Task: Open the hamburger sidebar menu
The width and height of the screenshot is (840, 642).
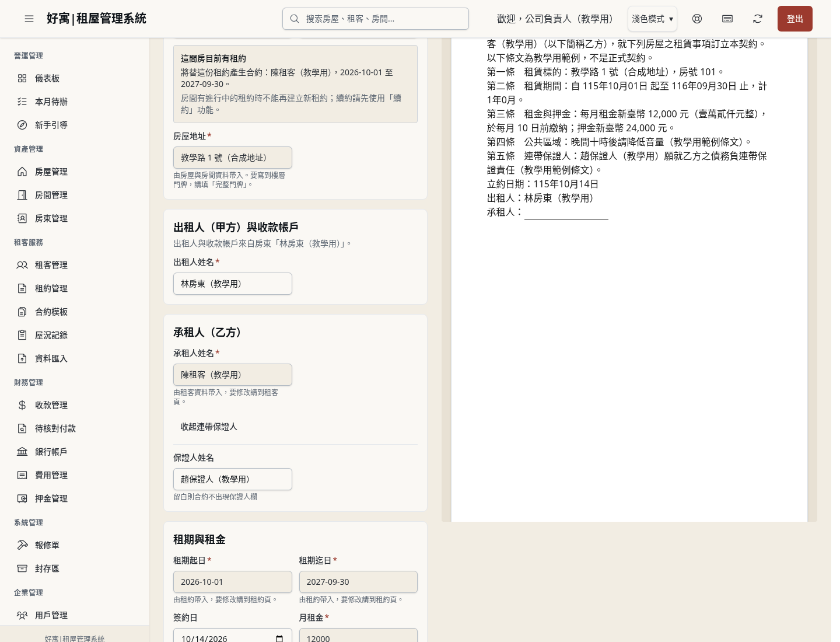Action: (x=29, y=19)
